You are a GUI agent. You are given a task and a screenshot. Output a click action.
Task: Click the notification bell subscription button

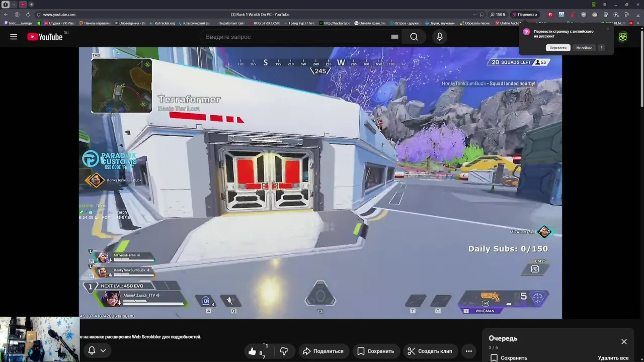coord(92,350)
